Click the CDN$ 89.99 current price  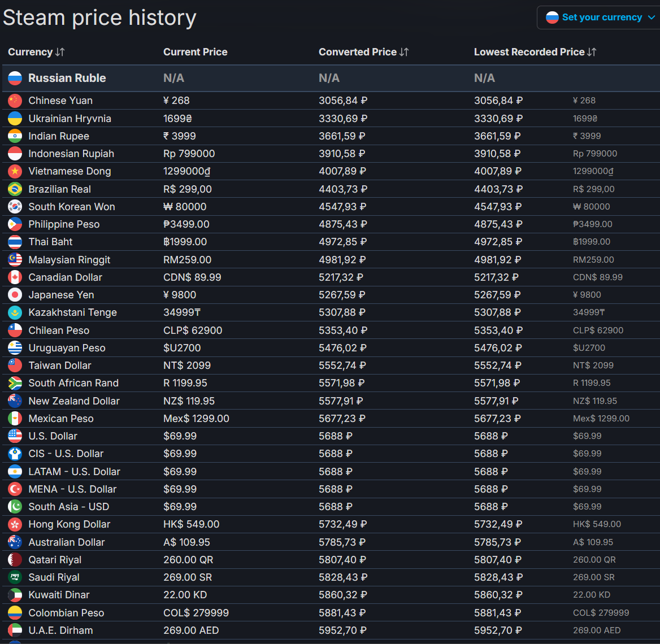click(x=192, y=277)
